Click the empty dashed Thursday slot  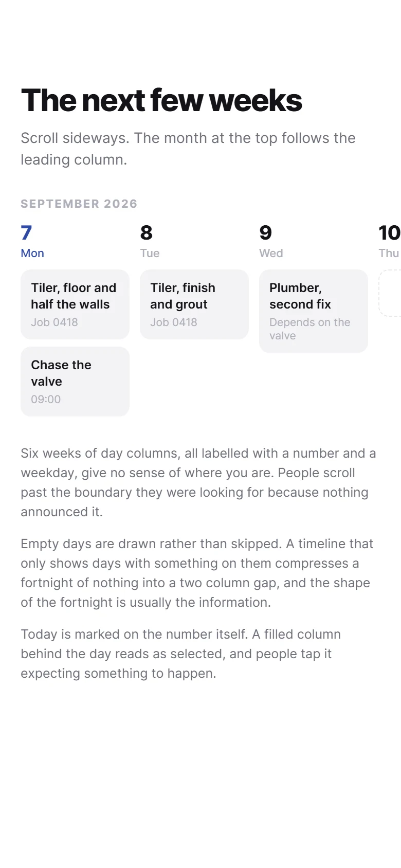[390, 293]
